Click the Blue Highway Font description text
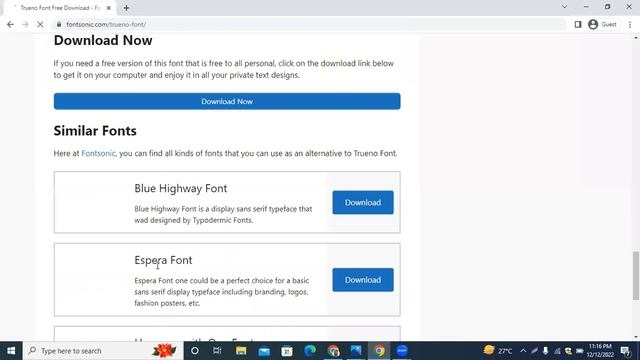This screenshot has width=640, height=360. [223, 214]
